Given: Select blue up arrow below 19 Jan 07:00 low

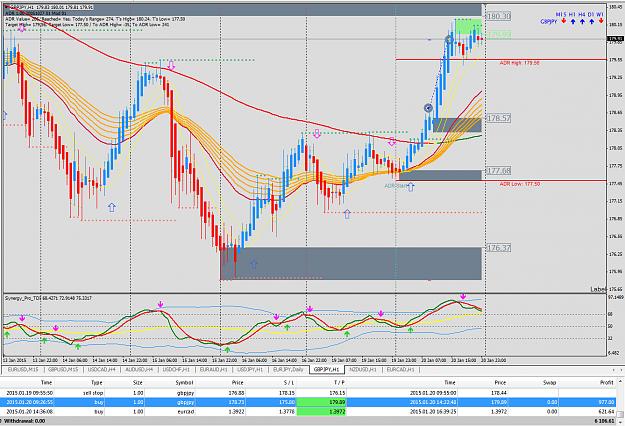Looking at the screenshot, I should [347, 214].
